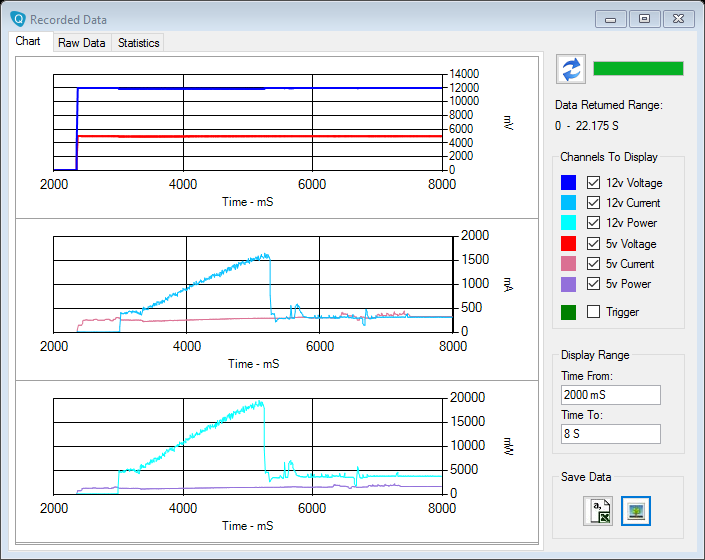This screenshot has height=560, width=705.
Task: Select the Chart tab
Action: click(x=28, y=42)
